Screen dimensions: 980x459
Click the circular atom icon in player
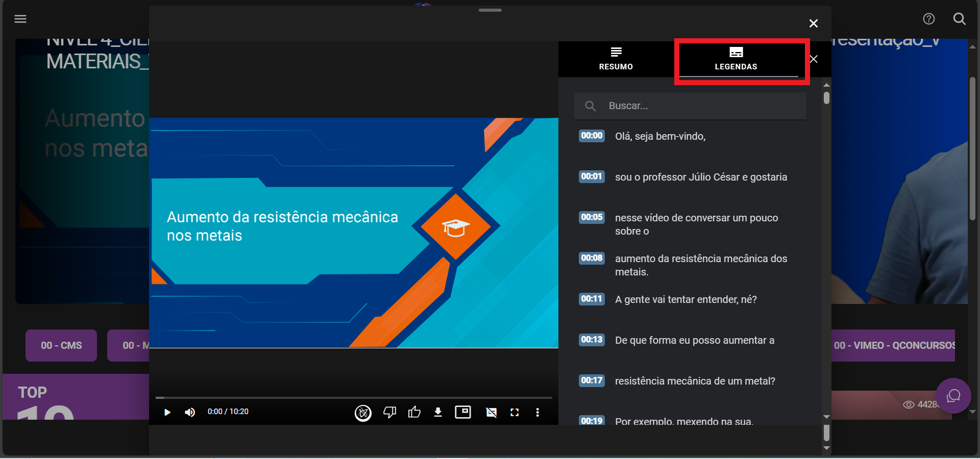tap(363, 413)
